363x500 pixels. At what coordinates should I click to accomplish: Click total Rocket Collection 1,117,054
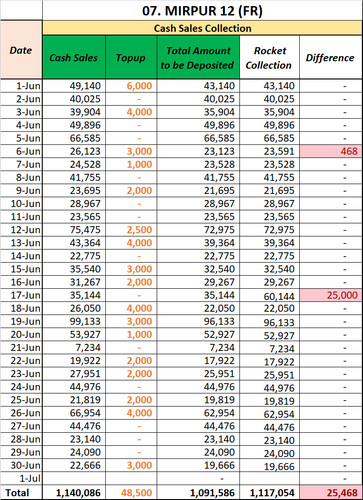[x=269, y=492]
